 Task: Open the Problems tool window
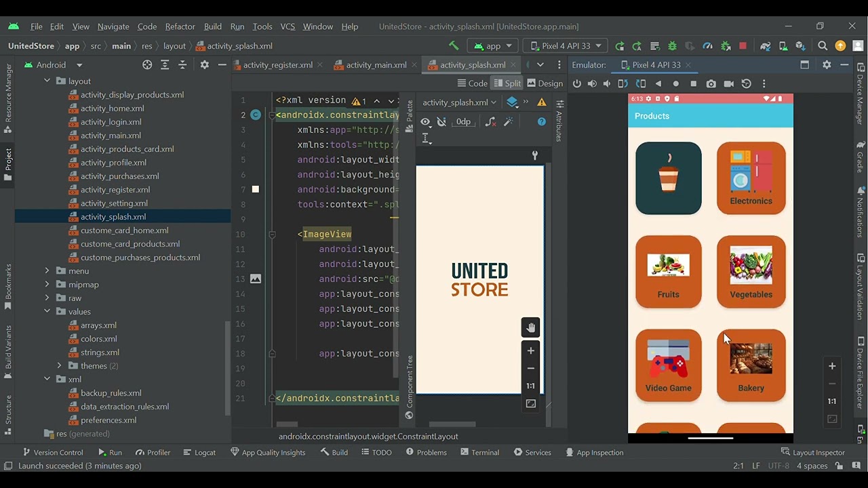point(425,453)
